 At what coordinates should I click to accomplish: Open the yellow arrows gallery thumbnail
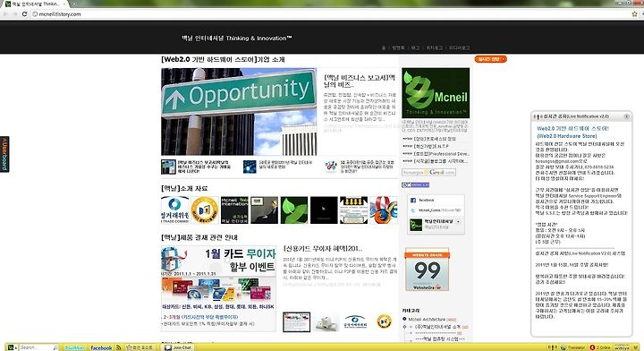pos(353,210)
